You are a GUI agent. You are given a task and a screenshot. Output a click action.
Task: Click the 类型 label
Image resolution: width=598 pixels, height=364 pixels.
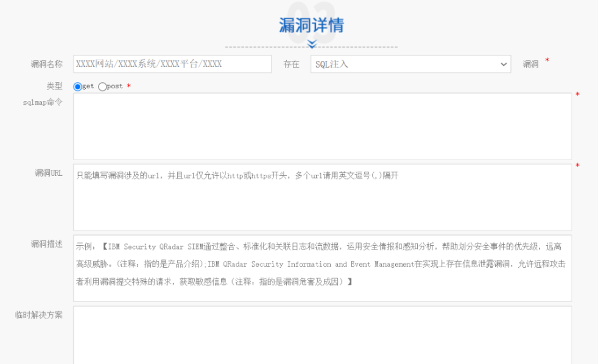click(x=55, y=86)
